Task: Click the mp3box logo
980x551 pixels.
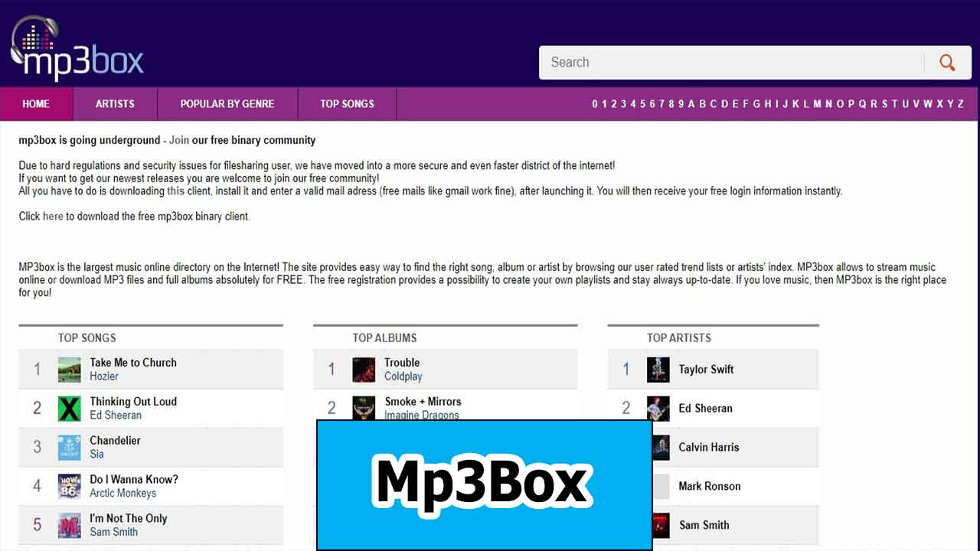Action: (77, 49)
